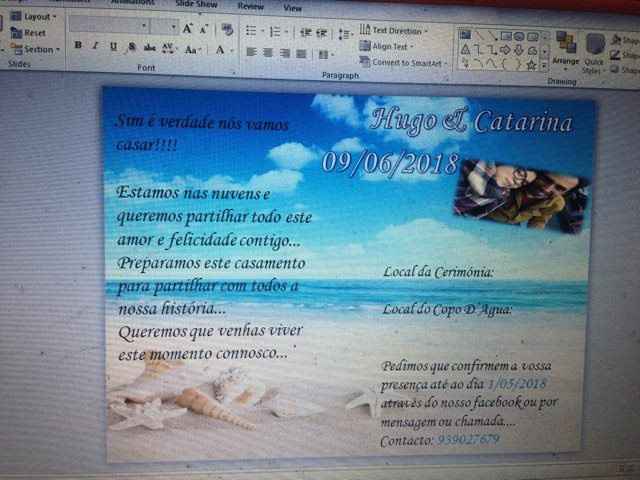Select Rectangle shape in gallery
The width and height of the screenshot is (640, 480).
(x=506, y=36)
